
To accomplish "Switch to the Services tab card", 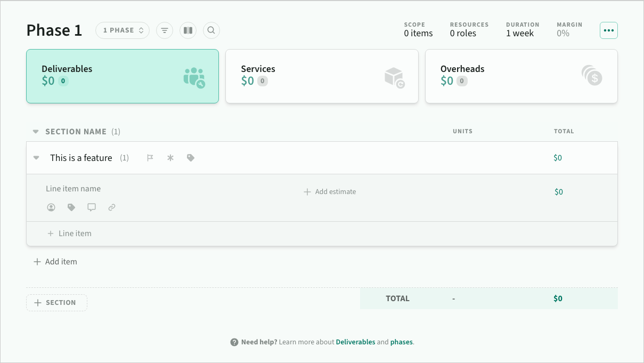I will coord(322,76).
